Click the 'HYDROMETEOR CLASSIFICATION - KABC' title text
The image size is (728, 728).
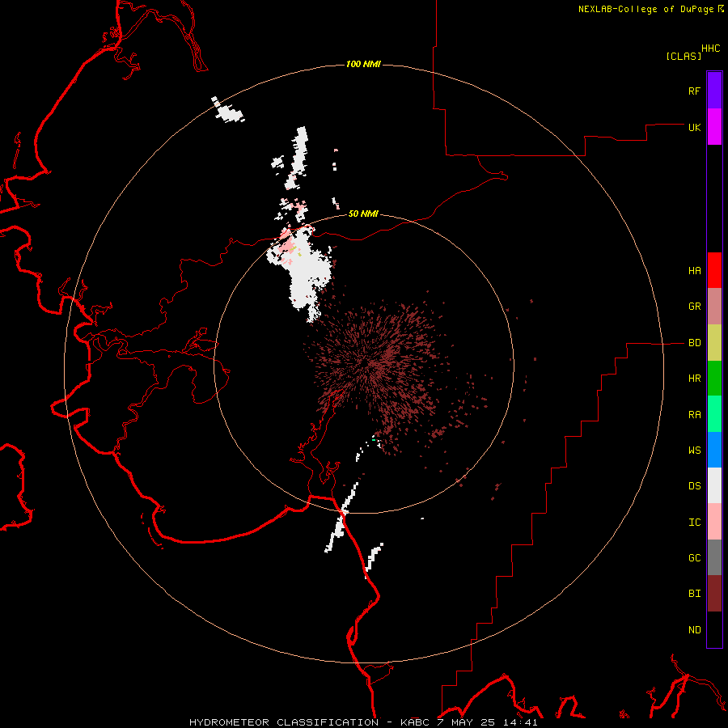(x=311, y=722)
